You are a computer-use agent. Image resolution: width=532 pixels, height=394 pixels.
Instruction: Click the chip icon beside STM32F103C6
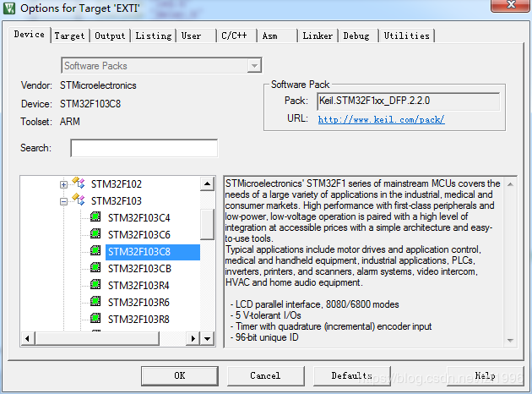95,233
